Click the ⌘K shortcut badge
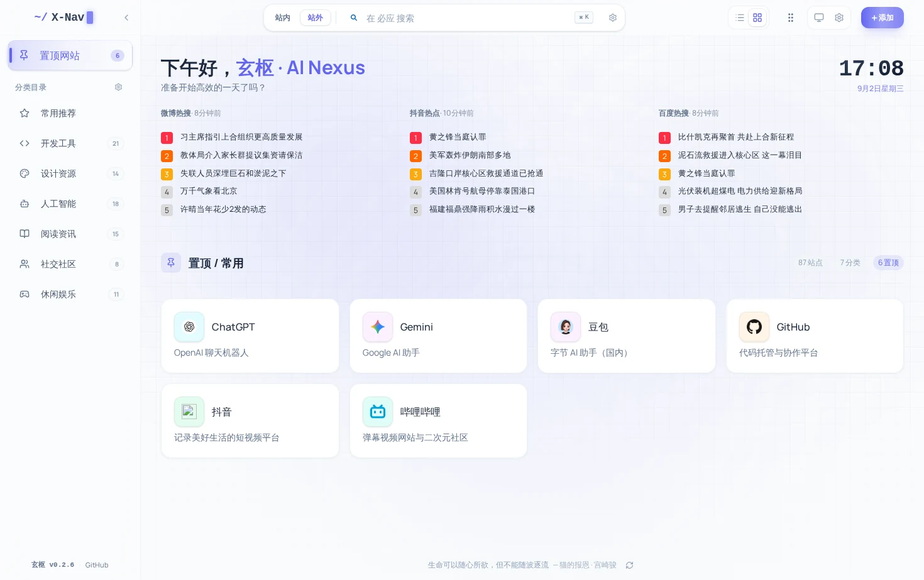This screenshot has height=580, width=924. tap(584, 18)
